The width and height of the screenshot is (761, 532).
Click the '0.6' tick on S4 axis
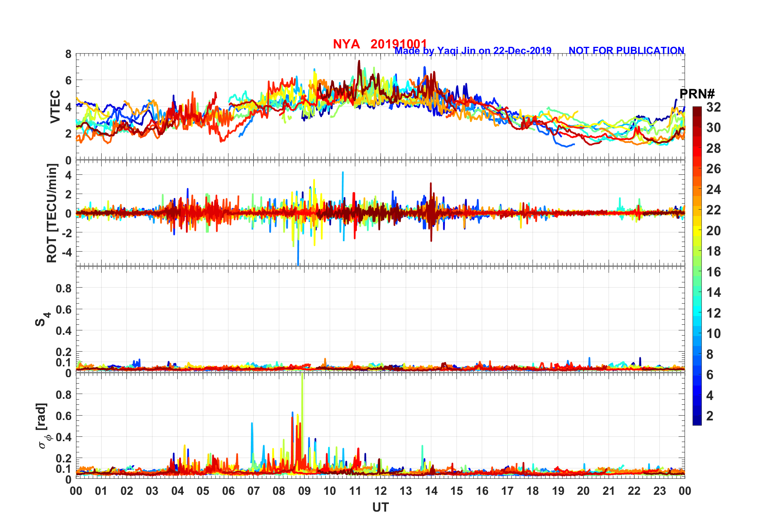pyautogui.click(x=64, y=309)
